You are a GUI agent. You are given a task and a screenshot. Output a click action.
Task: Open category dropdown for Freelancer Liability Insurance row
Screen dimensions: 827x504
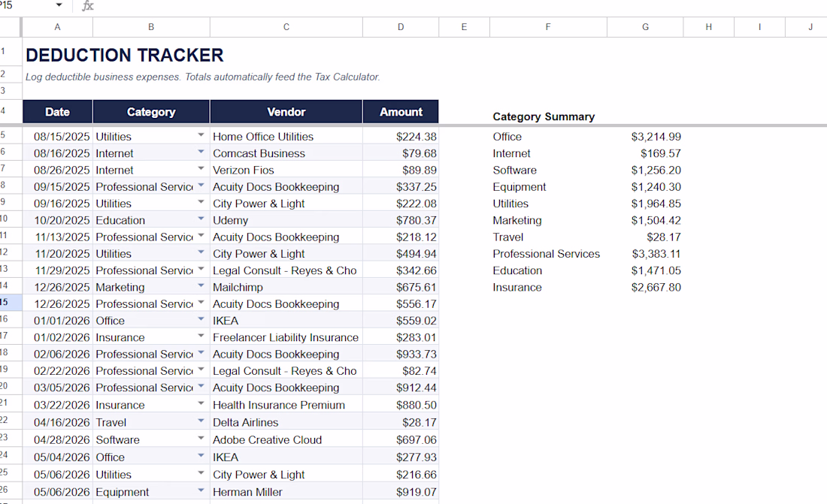tap(201, 337)
